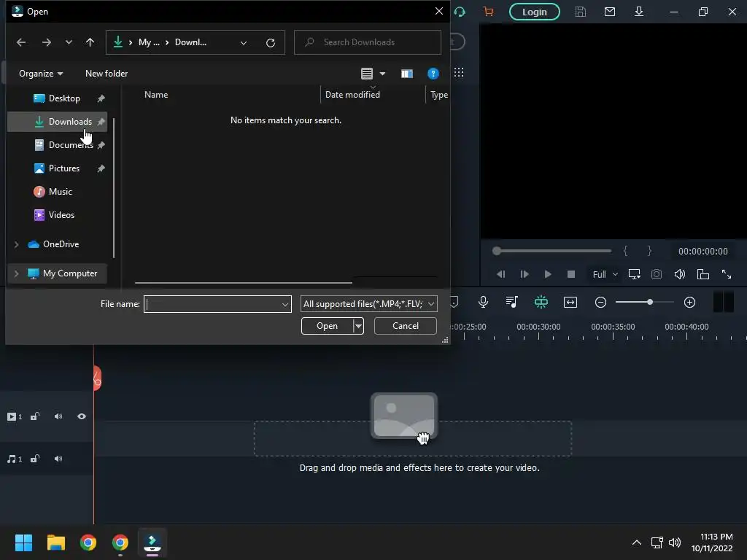The height and width of the screenshot is (560, 747).
Task: Step to previous frame
Action: click(x=500, y=274)
